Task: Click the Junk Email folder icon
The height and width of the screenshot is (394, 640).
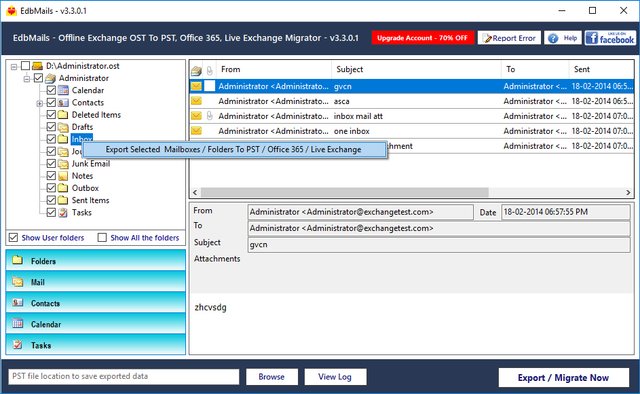Action: (x=63, y=164)
